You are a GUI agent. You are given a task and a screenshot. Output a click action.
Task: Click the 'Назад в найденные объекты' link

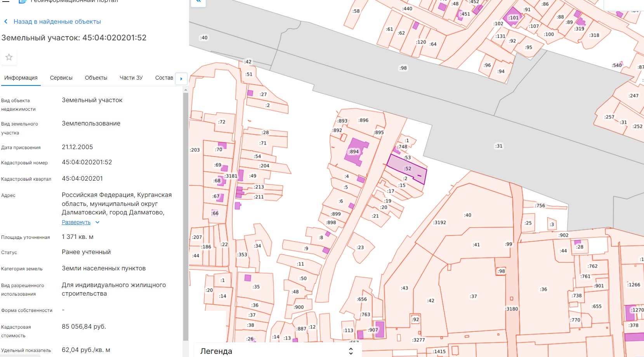57,22
